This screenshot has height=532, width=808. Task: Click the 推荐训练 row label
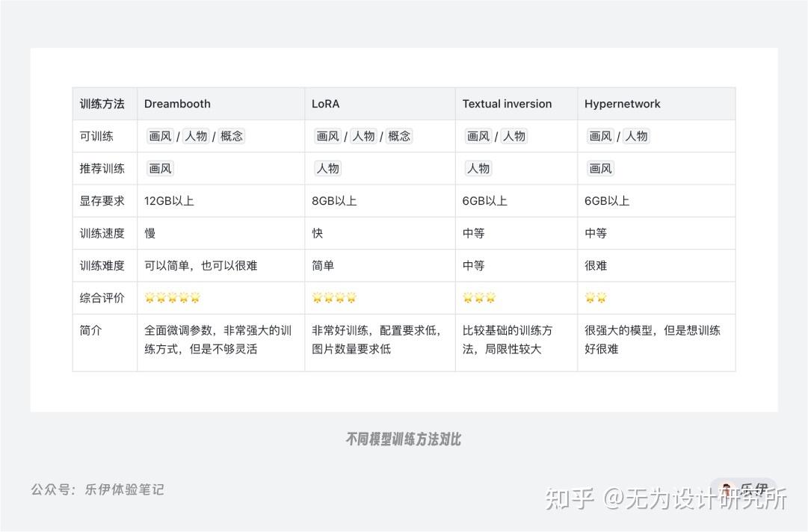click(102, 168)
